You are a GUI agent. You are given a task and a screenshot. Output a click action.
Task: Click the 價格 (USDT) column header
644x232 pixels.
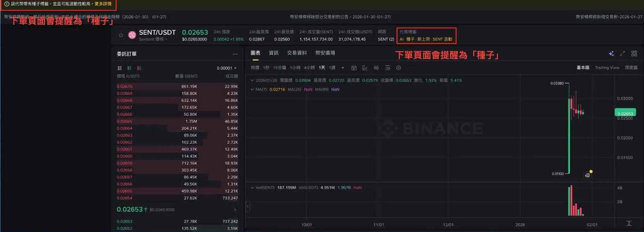tap(128, 76)
